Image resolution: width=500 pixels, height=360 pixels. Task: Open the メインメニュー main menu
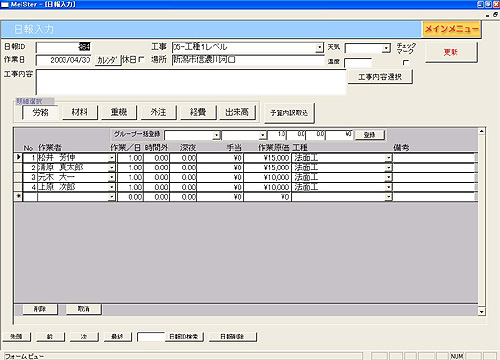451,29
